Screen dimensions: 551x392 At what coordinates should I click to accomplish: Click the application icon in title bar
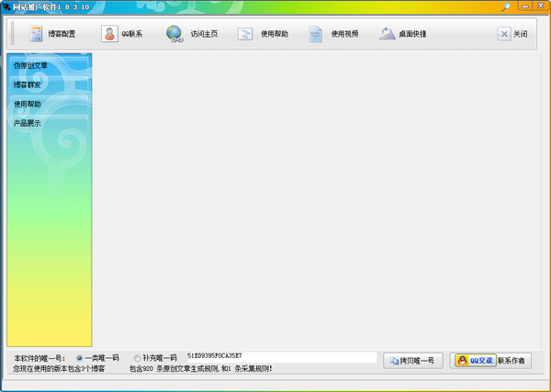click(6, 6)
